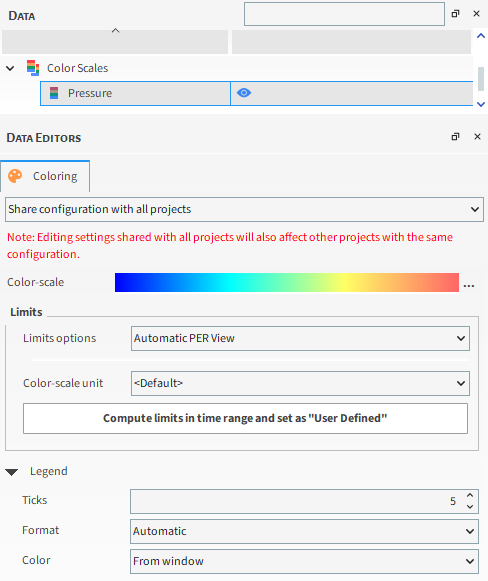Screen dimensions: 488x581
Task: Open the Limits options dropdown
Action: (300, 338)
